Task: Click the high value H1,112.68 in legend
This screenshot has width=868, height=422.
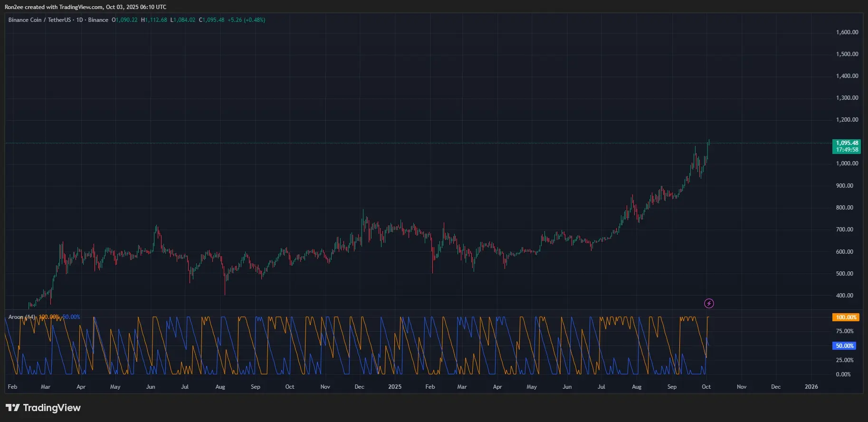Action: tap(154, 20)
